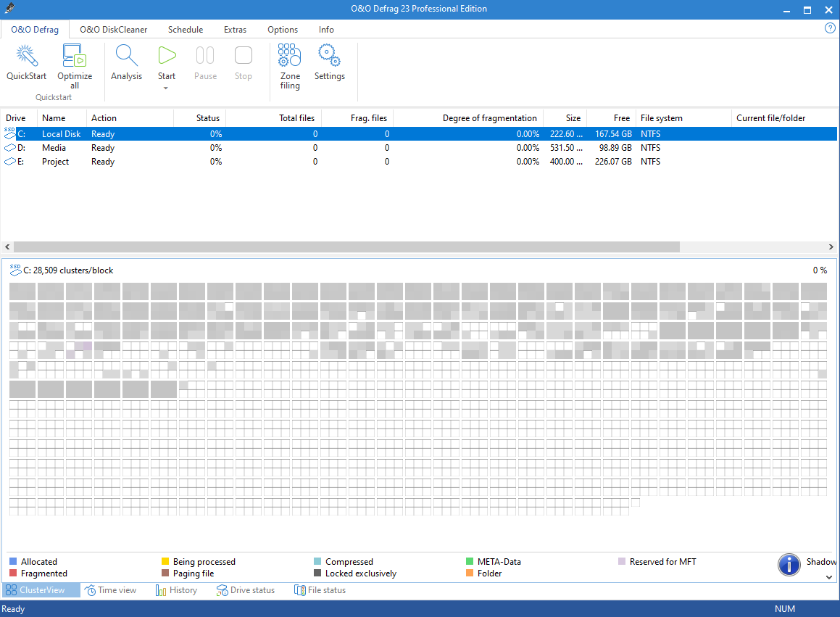Image resolution: width=840 pixels, height=617 pixels.
Task: Click the drive icon for D:
Action: (x=10, y=147)
